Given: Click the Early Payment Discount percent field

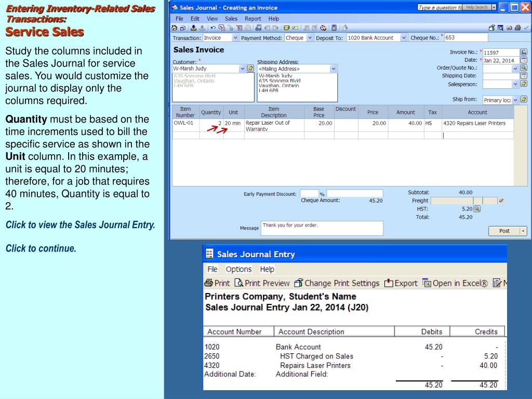Looking at the screenshot, I should coord(309,193).
